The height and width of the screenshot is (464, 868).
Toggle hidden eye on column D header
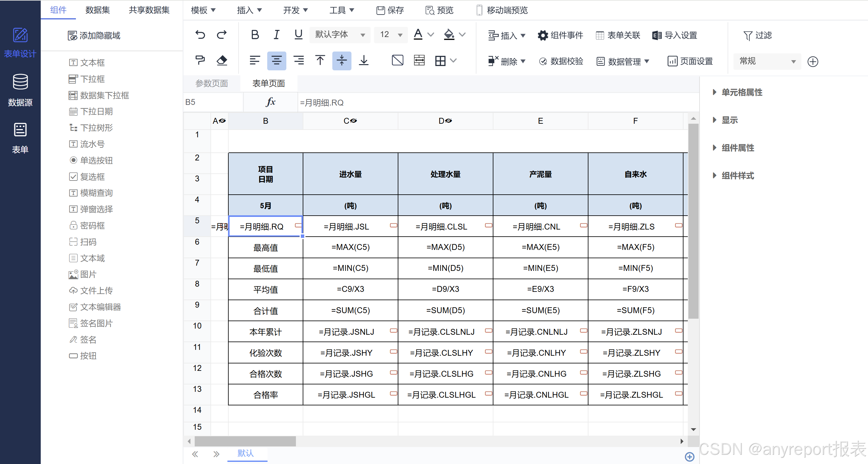point(448,121)
